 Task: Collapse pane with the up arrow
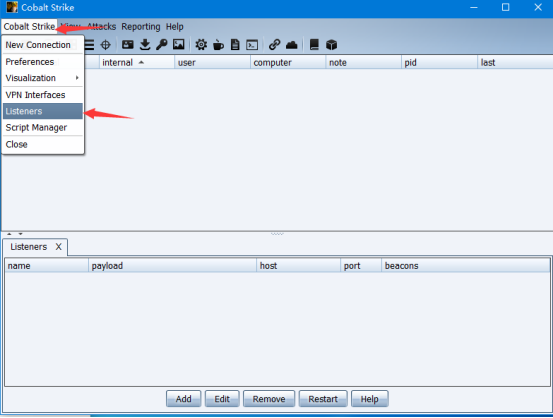(x=10, y=234)
